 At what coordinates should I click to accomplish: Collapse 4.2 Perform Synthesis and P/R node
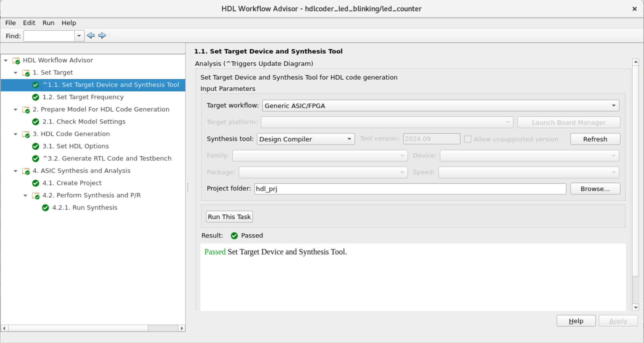pyautogui.click(x=26, y=195)
